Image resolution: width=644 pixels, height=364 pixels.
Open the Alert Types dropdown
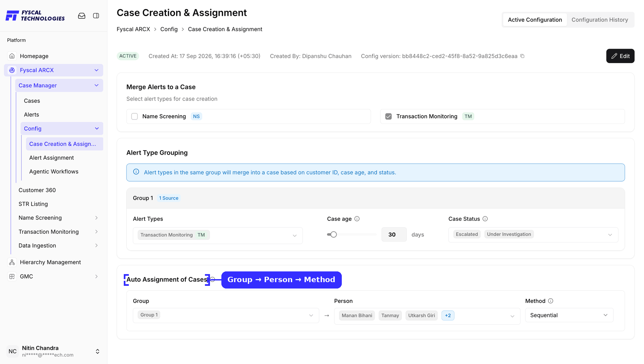tap(218, 236)
